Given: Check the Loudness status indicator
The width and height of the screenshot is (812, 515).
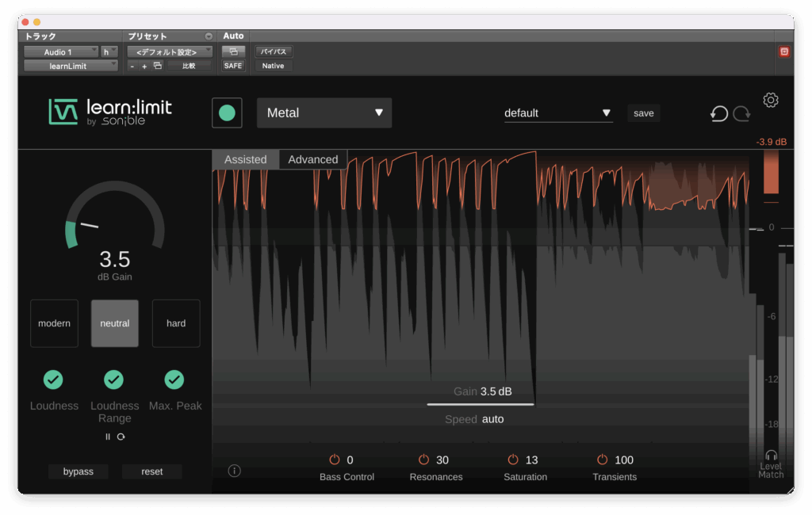Looking at the screenshot, I should point(53,380).
